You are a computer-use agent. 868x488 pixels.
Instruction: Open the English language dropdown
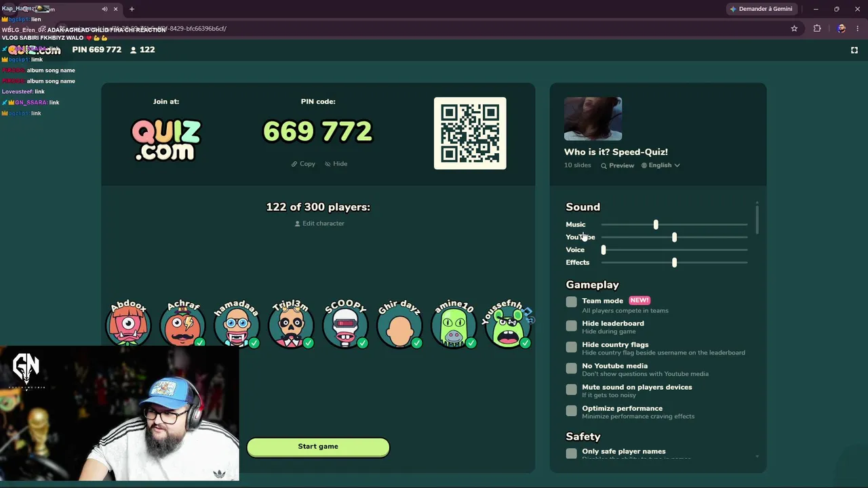(x=660, y=165)
